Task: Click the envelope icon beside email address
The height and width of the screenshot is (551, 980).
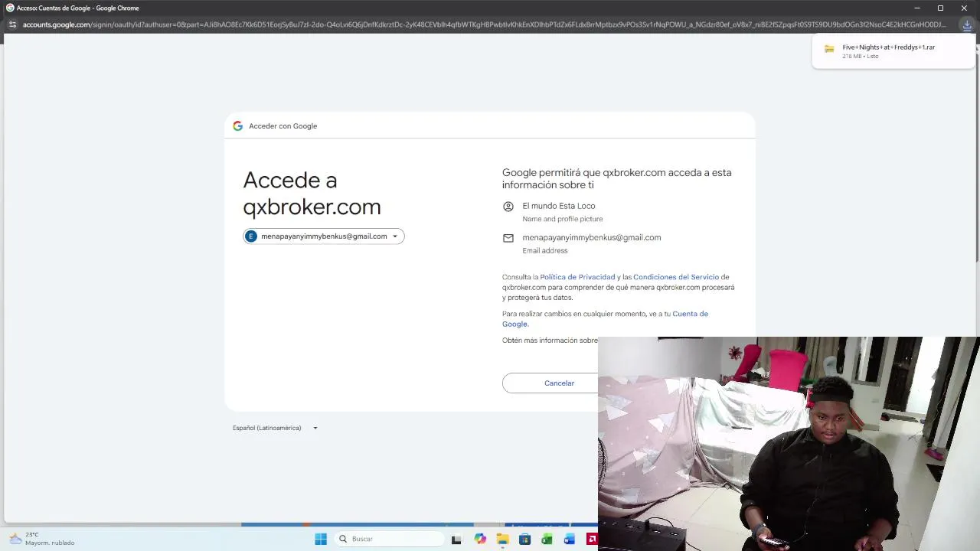Action: click(x=508, y=238)
